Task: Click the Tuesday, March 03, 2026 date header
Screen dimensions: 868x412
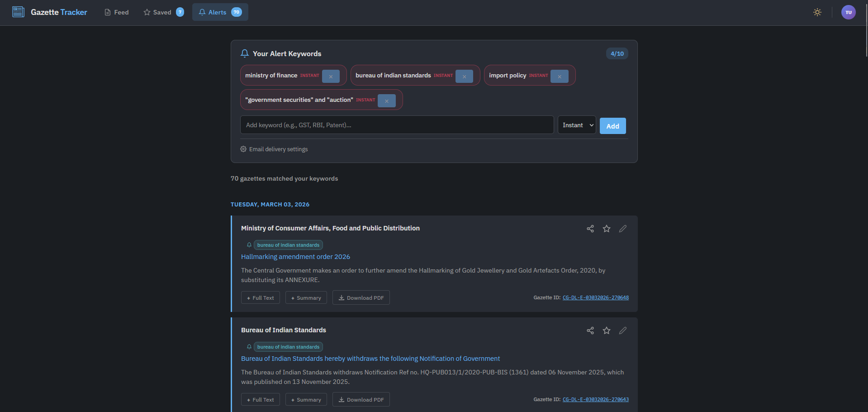Action: [270, 205]
